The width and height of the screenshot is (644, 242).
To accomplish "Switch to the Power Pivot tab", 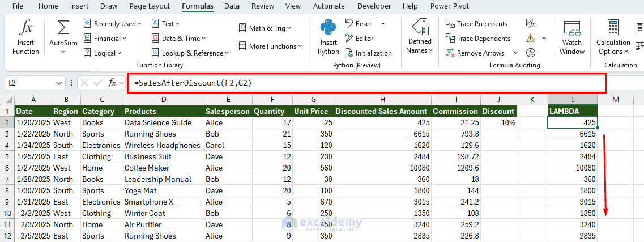I will tap(450, 6).
